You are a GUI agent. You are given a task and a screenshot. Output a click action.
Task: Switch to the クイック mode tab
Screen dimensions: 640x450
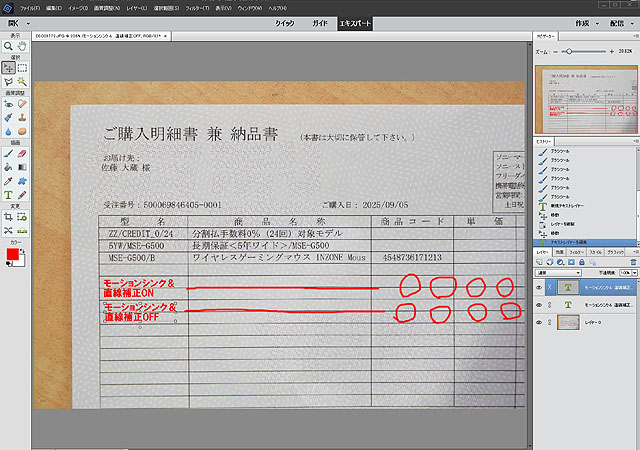(284, 24)
